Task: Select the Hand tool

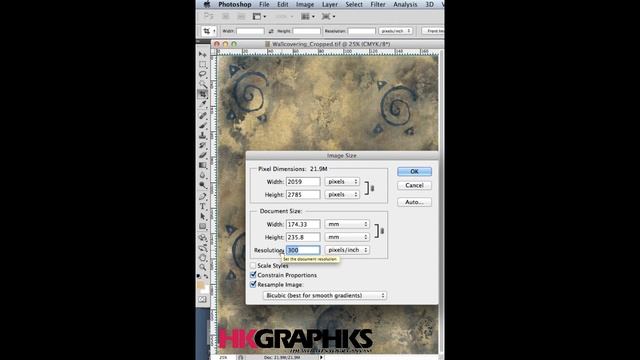Action: pyautogui.click(x=203, y=258)
